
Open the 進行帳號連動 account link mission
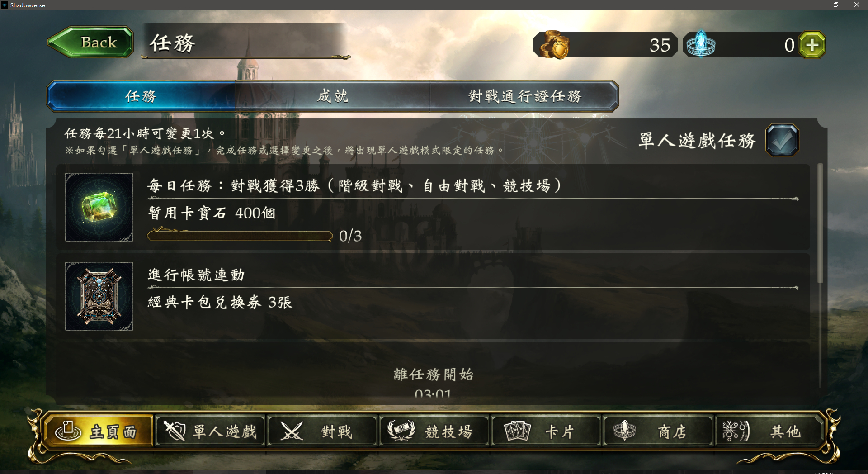coord(433,296)
